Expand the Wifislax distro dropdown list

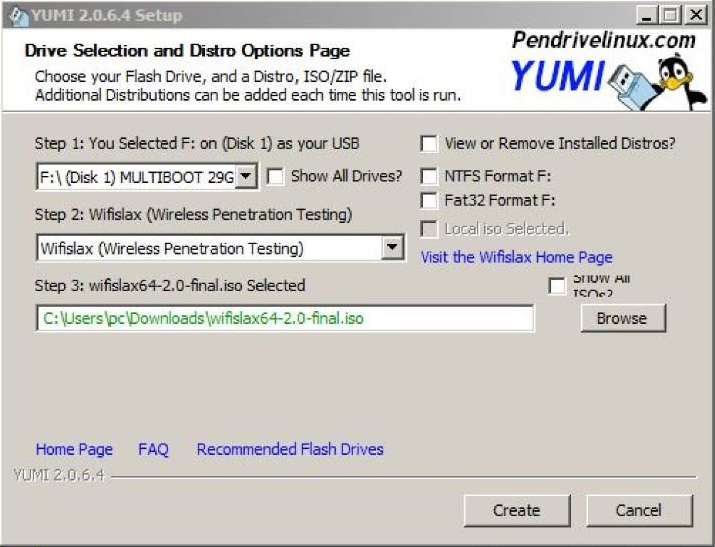click(x=392, y=248)
